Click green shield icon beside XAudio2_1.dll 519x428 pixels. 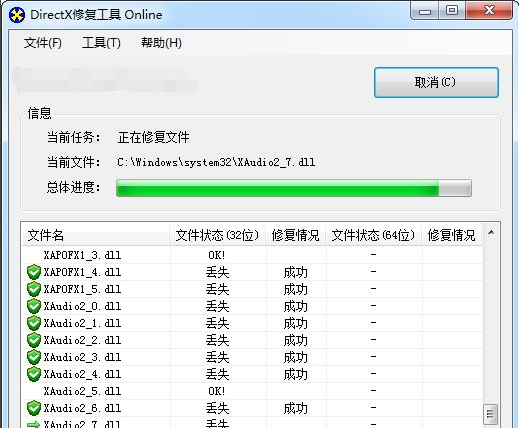pyautogui.click(x=34, y=323)
